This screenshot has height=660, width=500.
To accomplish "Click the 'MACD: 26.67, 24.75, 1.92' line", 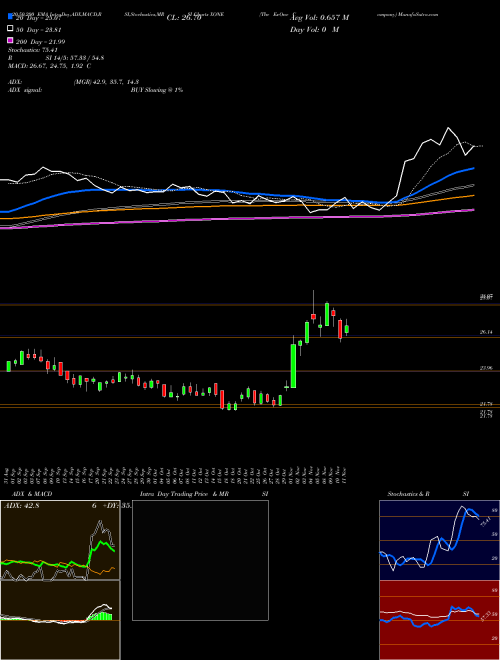I will coord(49,66).
